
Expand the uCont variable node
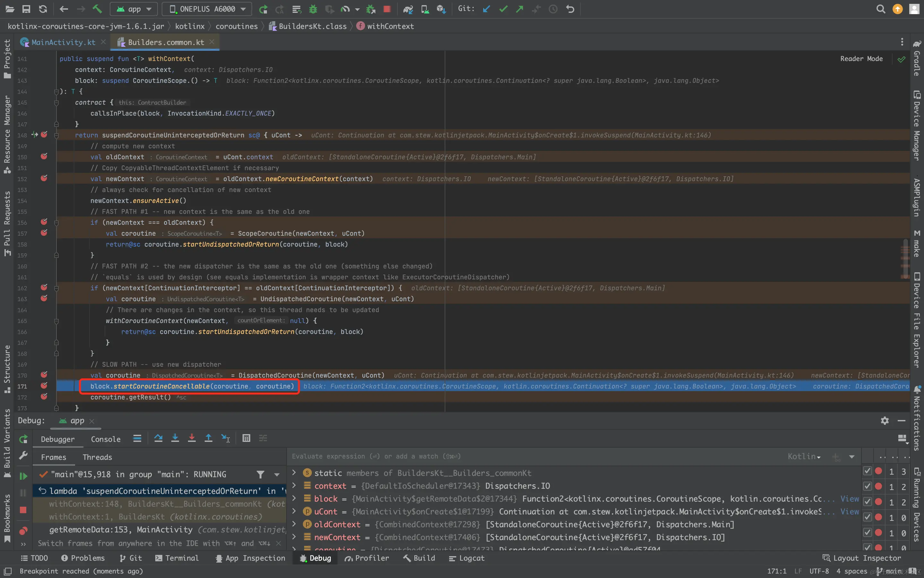(x=294, y=511)
